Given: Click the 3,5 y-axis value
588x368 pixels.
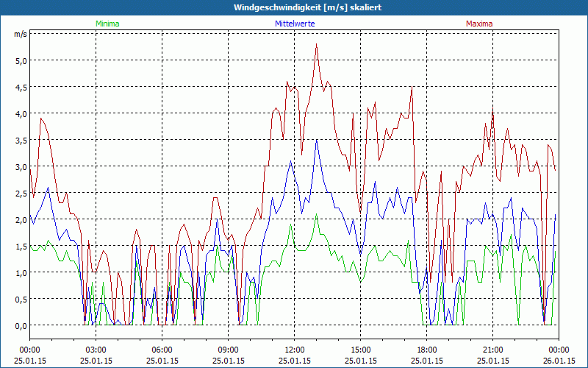Looking at the screenshot, I should 21,140.
